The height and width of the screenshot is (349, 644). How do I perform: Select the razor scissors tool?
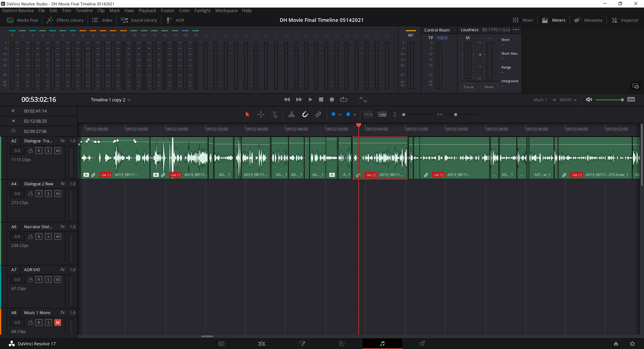coord(291,115)
